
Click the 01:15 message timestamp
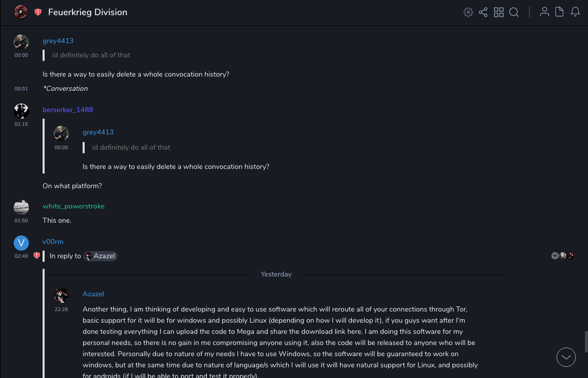21,124
